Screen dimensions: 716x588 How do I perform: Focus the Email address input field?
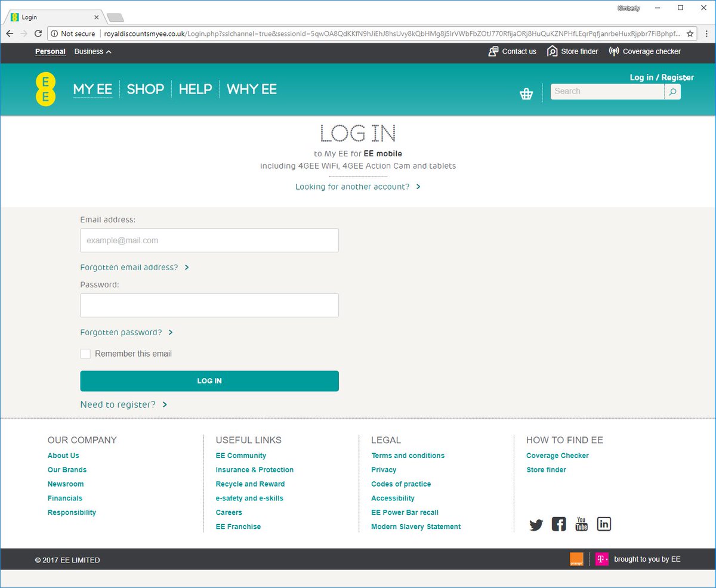coord(209,240)
